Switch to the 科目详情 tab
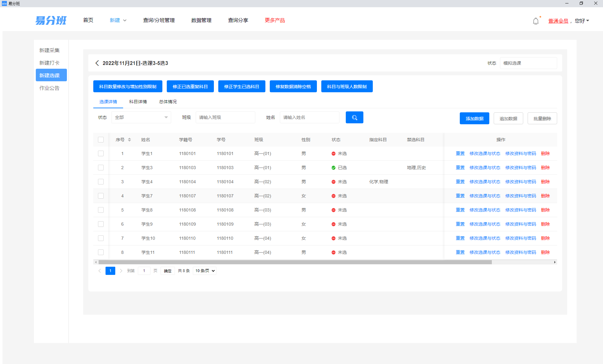This screenshot has height=364, width=603. pos(138,102)
